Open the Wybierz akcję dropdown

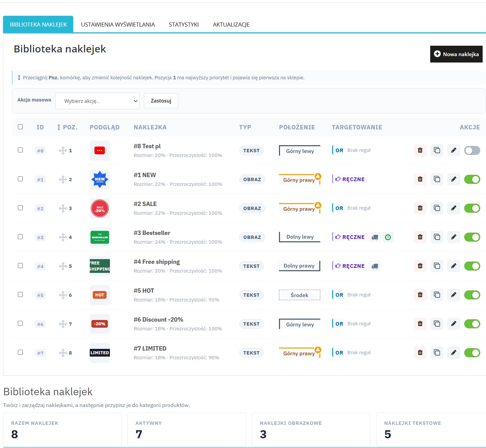(x=97, y=100)
